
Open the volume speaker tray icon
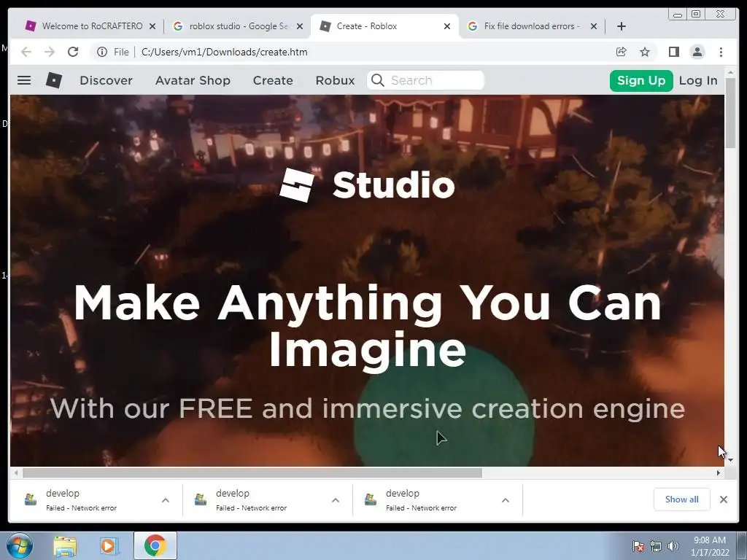(673, 546)
